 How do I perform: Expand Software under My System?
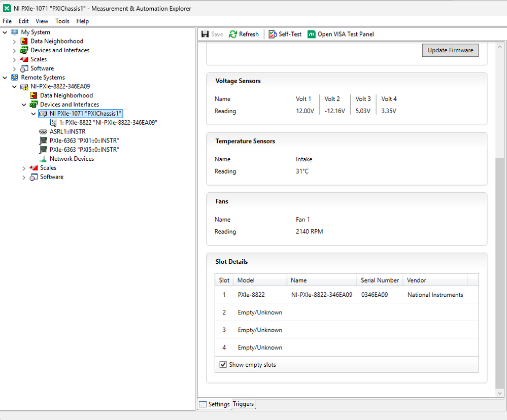coord(14,69)
